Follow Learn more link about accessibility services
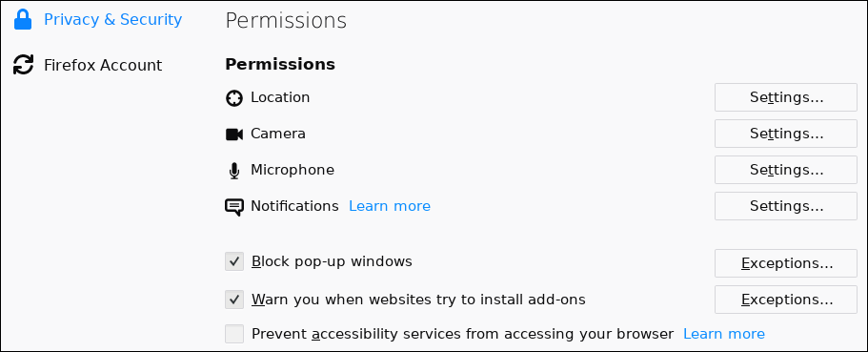 tap(723, 334)
